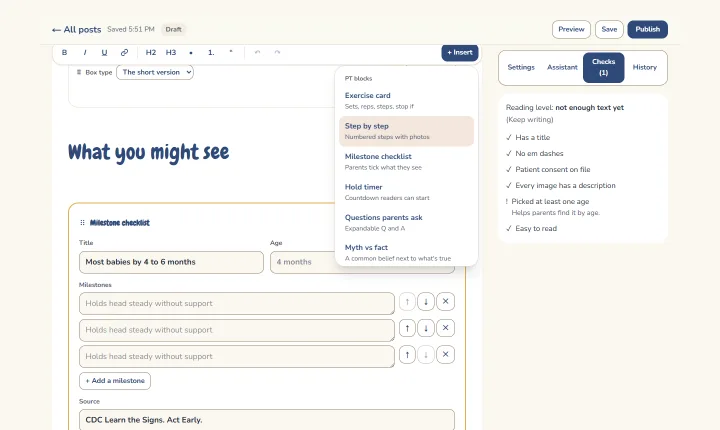Insert numbered list
This screenshot has width=720, height=430.
[211, 52]
